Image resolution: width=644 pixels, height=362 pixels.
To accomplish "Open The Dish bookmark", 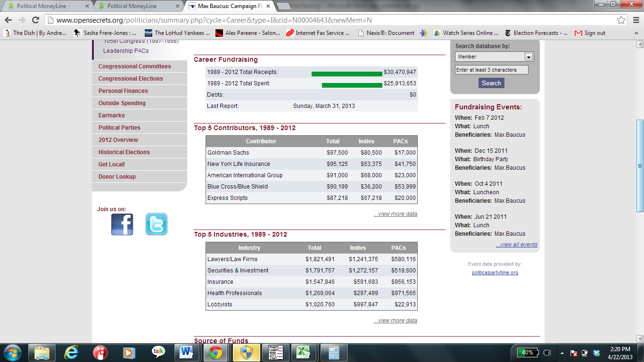I will coord(35,33).
